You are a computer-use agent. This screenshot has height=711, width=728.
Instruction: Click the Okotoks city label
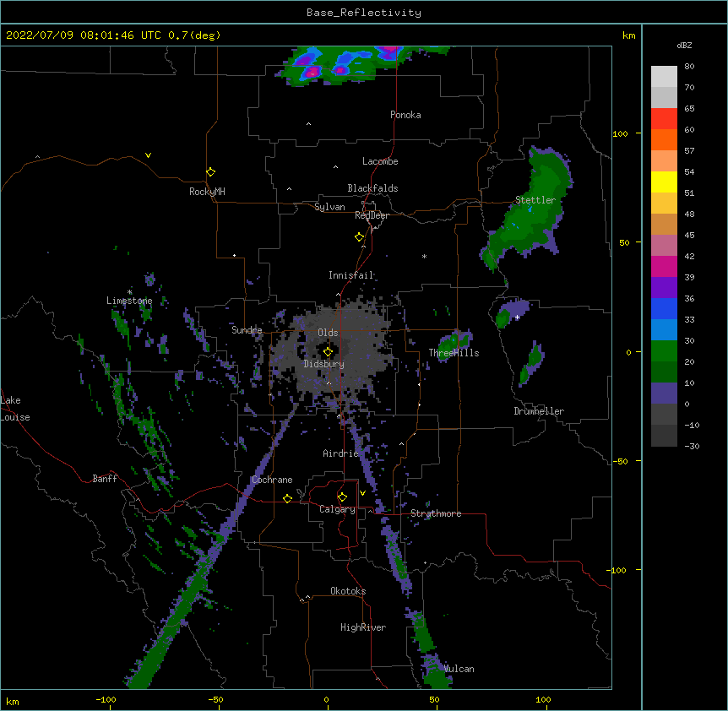[x=348, y=591]
